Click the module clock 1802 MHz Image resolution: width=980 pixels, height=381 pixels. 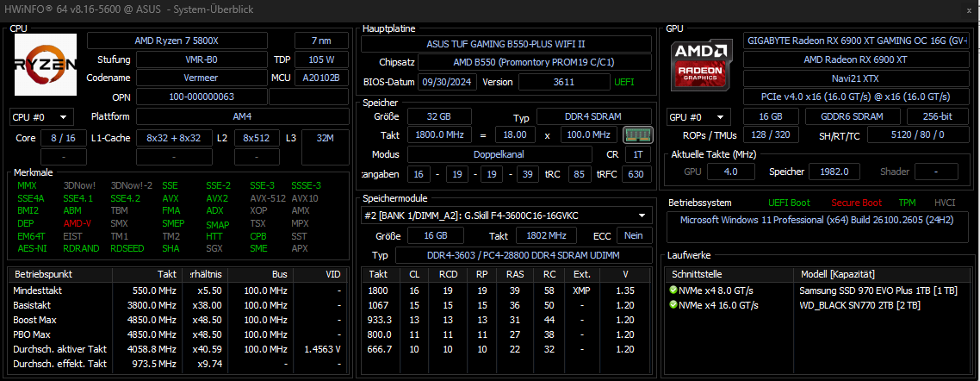547,235
